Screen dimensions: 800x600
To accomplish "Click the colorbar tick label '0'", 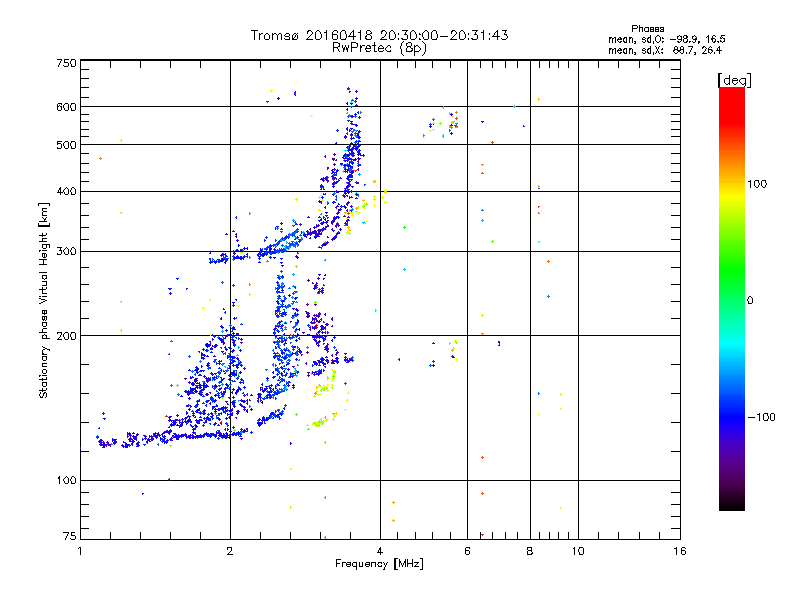I will pyautogui.click(x=750, y=301).
